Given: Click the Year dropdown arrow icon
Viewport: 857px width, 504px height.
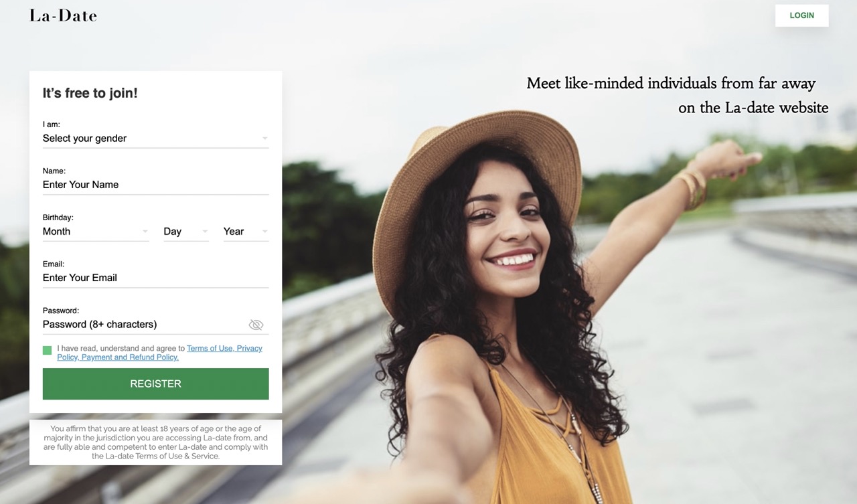Looking at the screenshot, I should tap(264, 232).
